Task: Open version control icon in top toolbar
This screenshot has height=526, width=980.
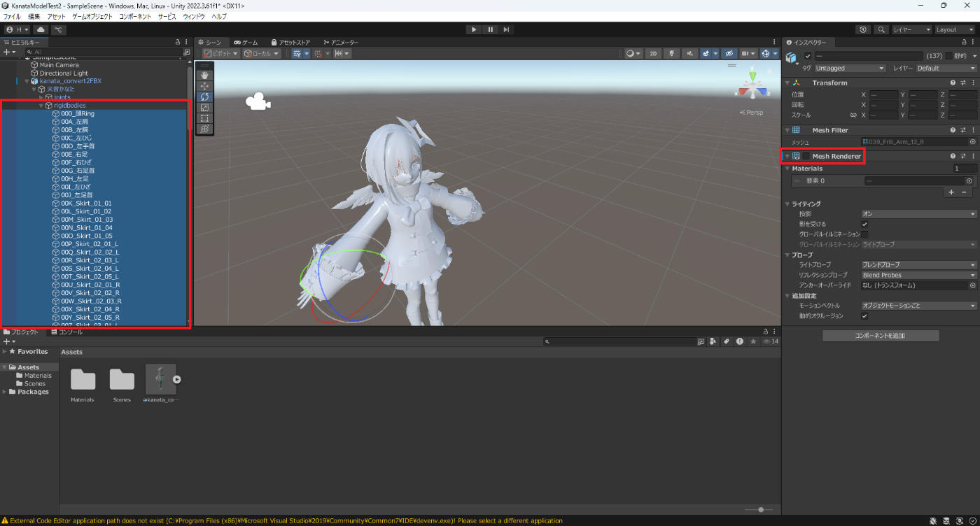Action: (59, 29)
